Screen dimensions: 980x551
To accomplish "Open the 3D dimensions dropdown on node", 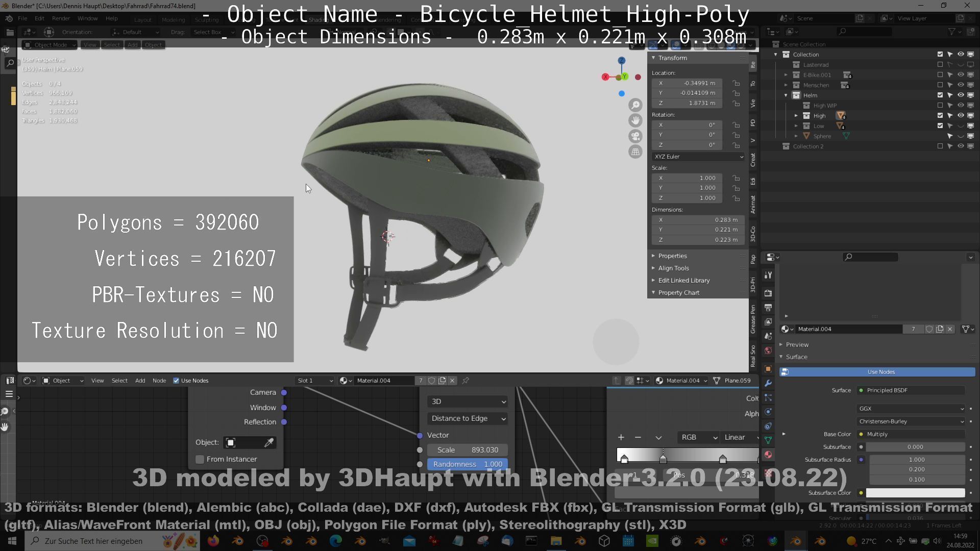I will click(x=467, y=402).
